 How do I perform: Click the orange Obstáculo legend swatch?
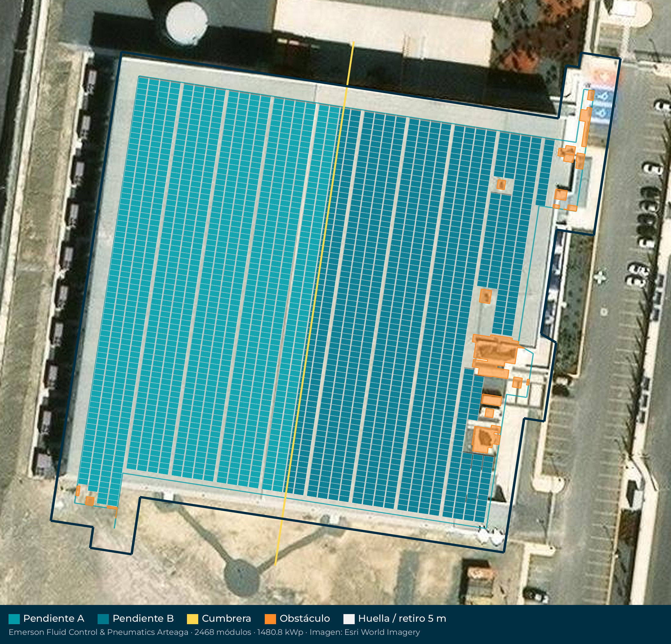click(271, 619)
